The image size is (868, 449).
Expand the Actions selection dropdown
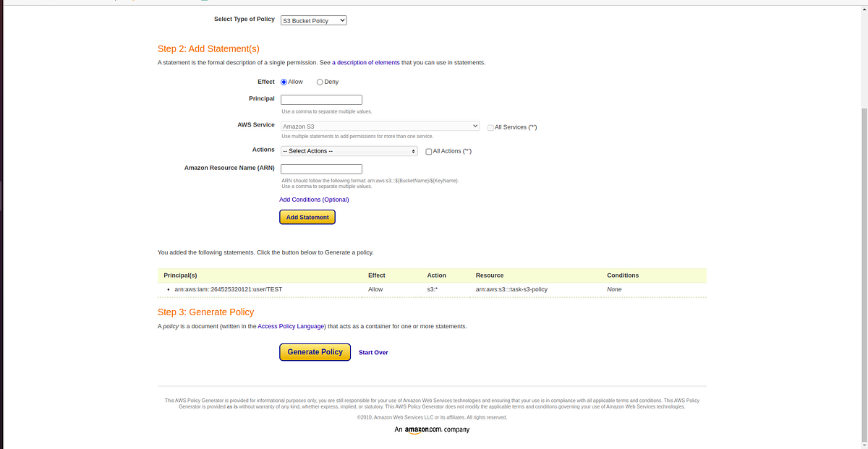[349, 150]
